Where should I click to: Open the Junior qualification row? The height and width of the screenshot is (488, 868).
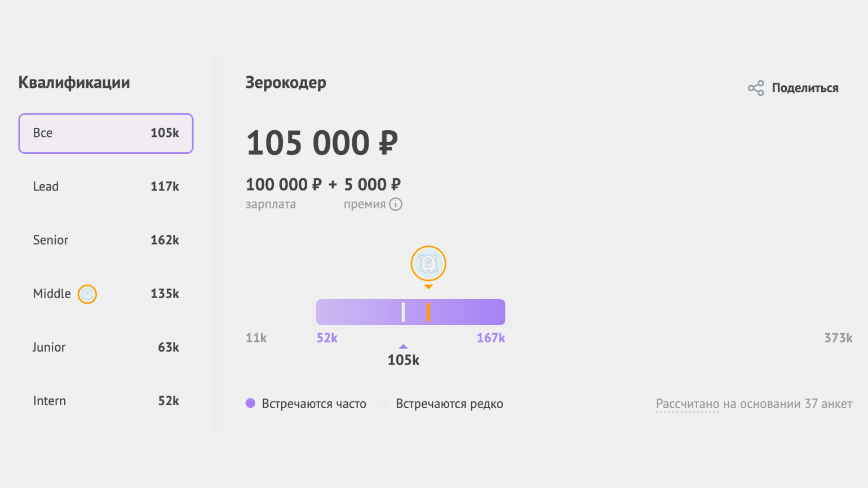pos(106,347)
